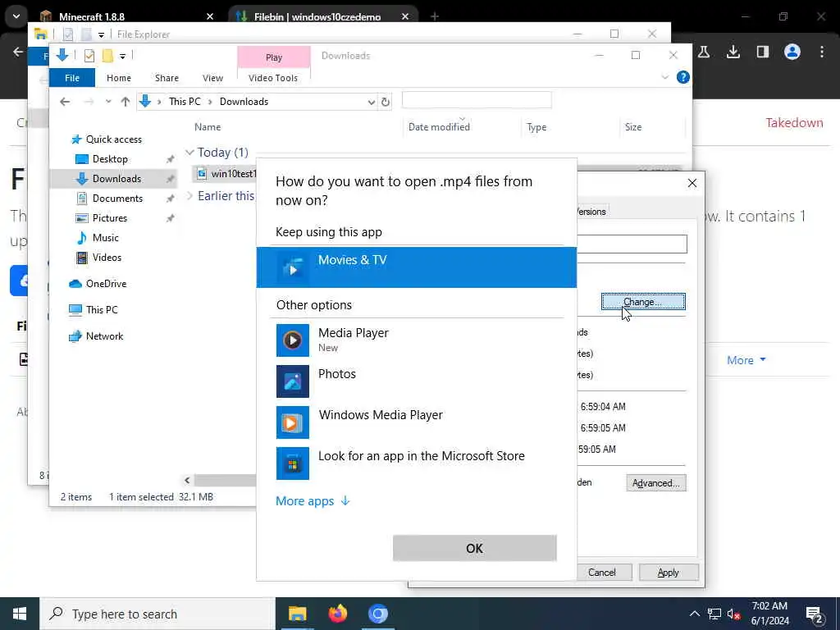Image resolution: width=840 pixels, height=630 pixels.
Task: Expand More apps list
Action: tap(313, 501)
